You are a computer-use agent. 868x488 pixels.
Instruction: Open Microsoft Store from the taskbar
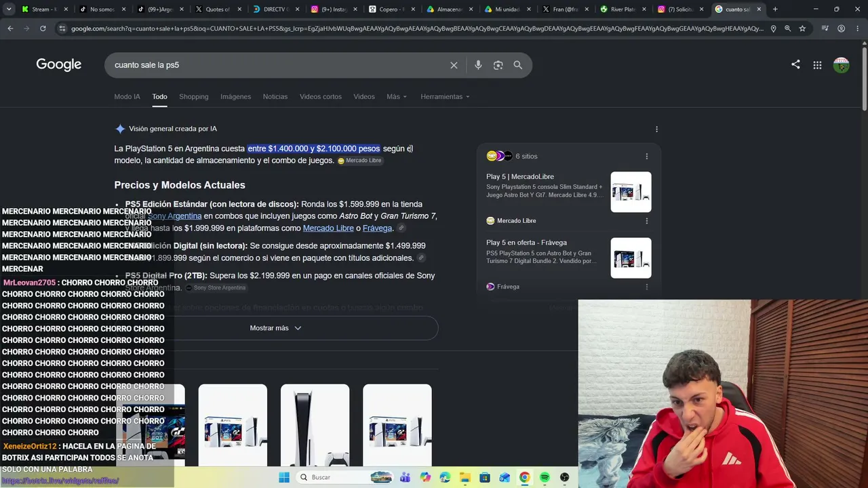(485, 477)
